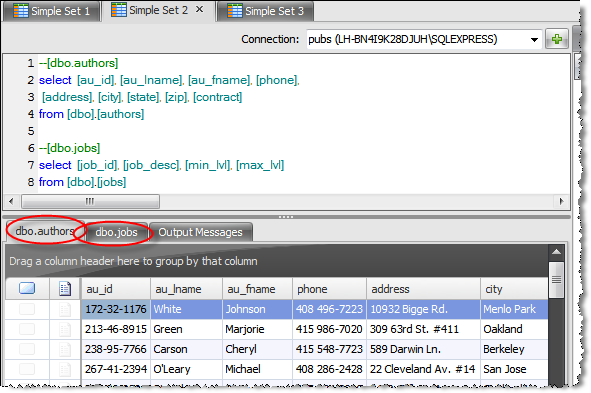Select the cell 589 Darwin Ln.
This screenshot has height=393, width=591.
tap(423, 349)
